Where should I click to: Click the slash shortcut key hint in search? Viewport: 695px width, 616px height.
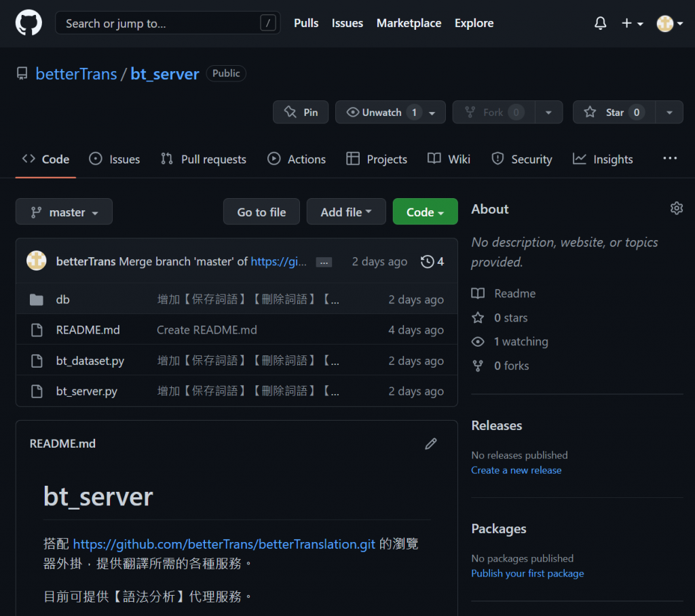267,23
